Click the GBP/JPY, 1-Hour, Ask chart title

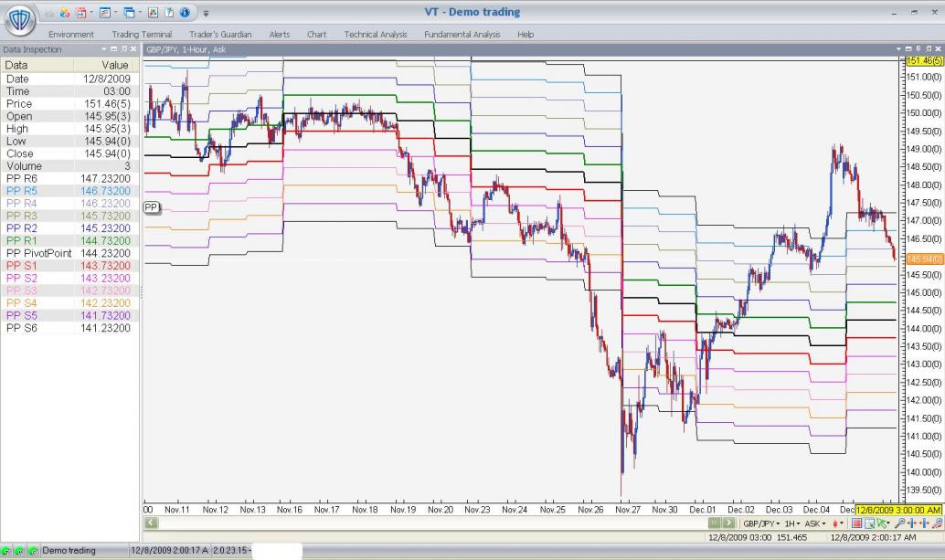[186, 49]
